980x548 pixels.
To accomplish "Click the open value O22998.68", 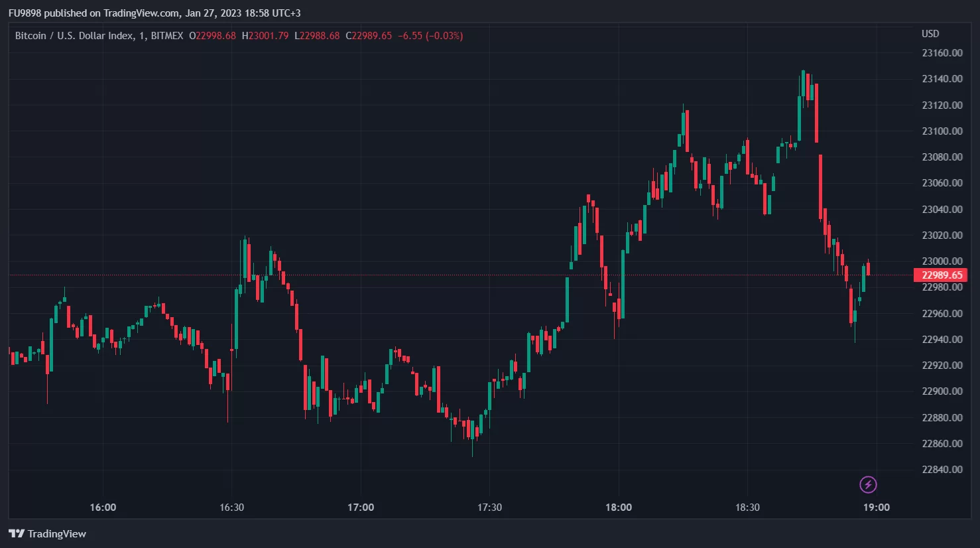I will (212, 36).
